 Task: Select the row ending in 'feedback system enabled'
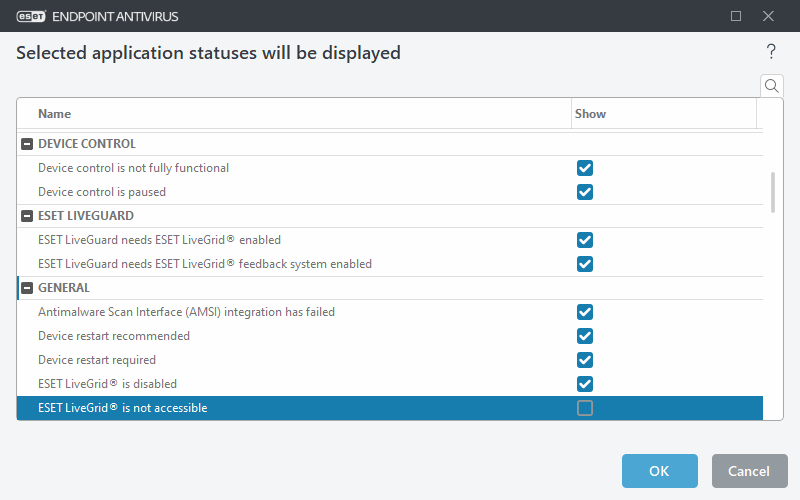pyautogui.click(x=390, y=264)
